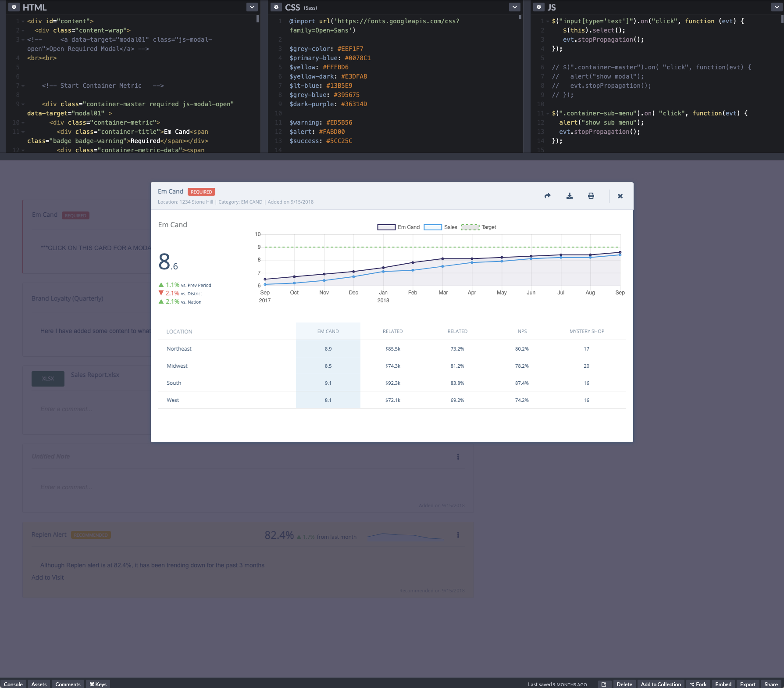Close the Em Cand modal
The image size is (784, 688).
(620, 196)
